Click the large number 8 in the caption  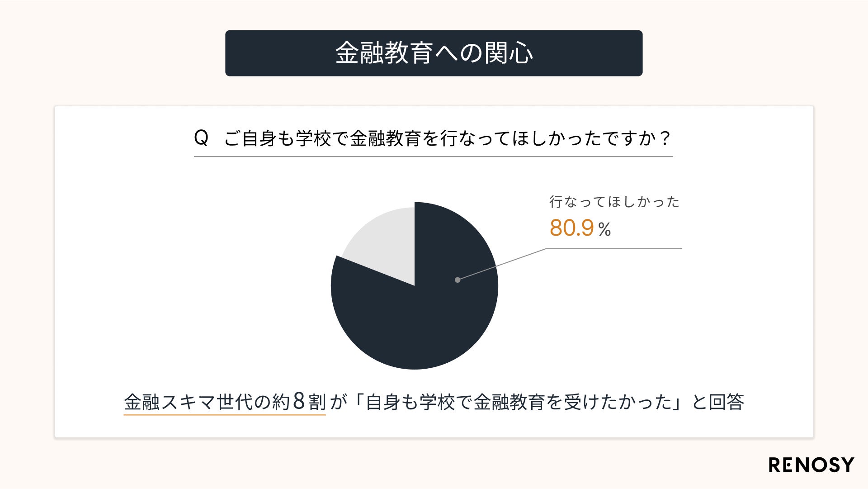pyautogui.click(x=299, y=401)
